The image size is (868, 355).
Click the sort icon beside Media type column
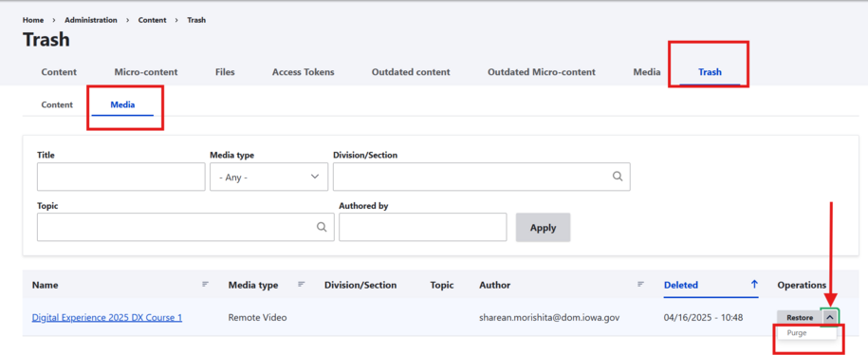pyautogui.click(x=302, y=284)
